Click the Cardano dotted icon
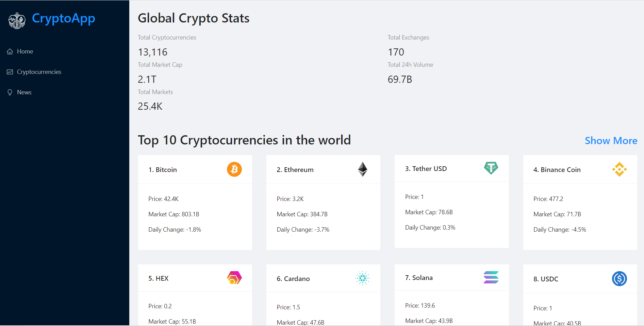The height and width of the screenshot is (326, 644). [362, 278]
